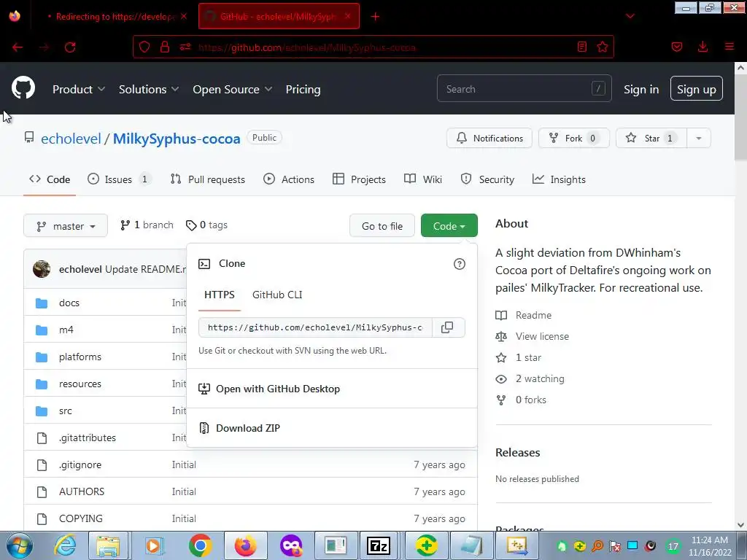Expand the Open Source menu
The width and height of the screenshot is (747, 560).
[x=233, y=89]
